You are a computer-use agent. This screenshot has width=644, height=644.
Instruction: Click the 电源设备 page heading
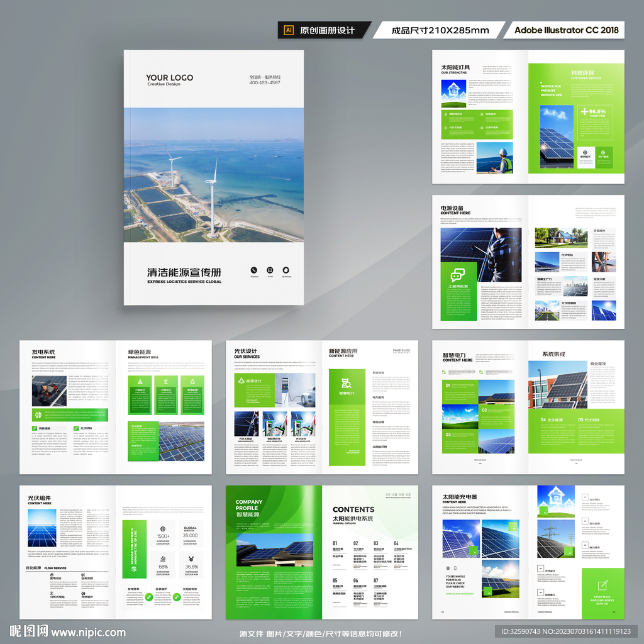(452, 208)
